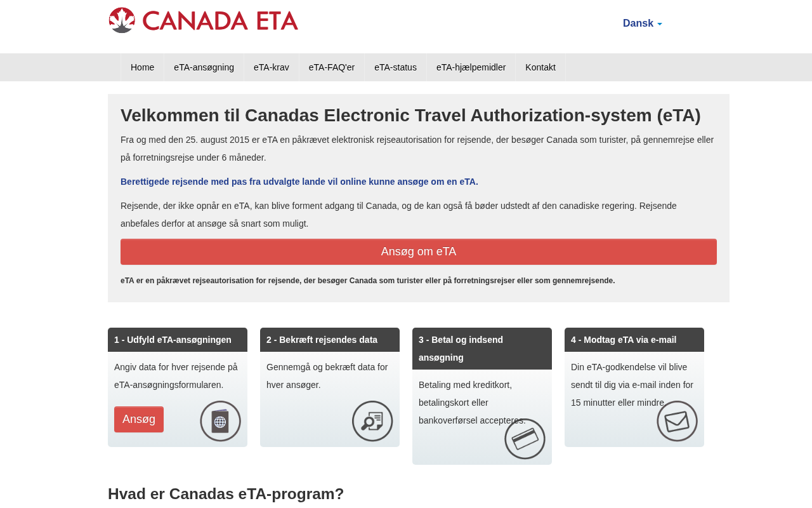812x508 pixels.
Task: Click the magnifier document review icon
Action: 372,421
